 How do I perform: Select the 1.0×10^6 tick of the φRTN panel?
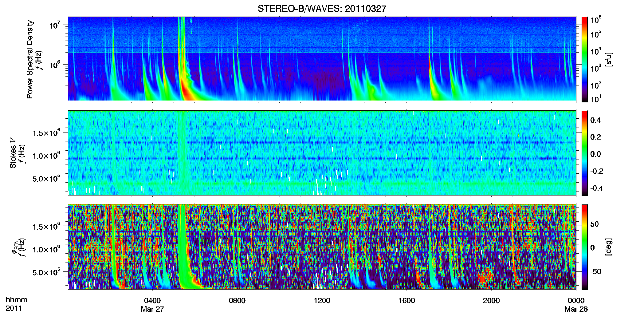(46, 249)
